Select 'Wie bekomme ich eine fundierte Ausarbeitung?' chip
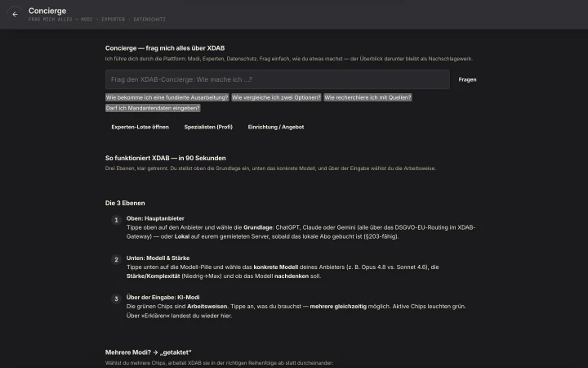This screenshot has height=368, width=588. pyautogui.click(x=167, y=97)
